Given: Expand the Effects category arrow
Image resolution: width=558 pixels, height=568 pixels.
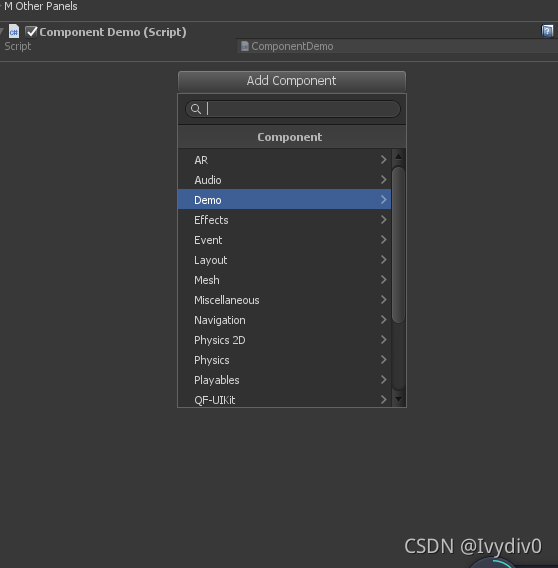Looking at the screenshot, I should tap(383, 220).
